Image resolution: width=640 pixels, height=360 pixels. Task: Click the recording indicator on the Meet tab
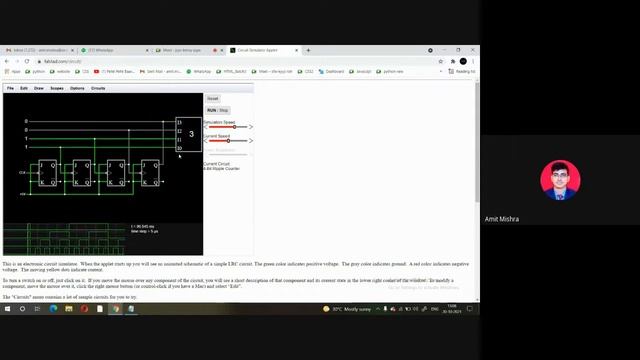(215, 50)
